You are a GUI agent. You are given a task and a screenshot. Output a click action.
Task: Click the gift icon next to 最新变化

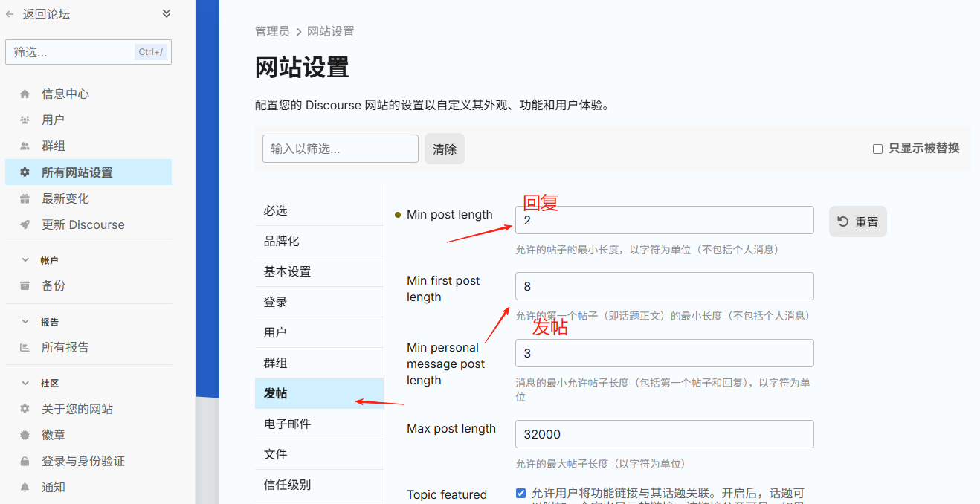click(25, 198)
